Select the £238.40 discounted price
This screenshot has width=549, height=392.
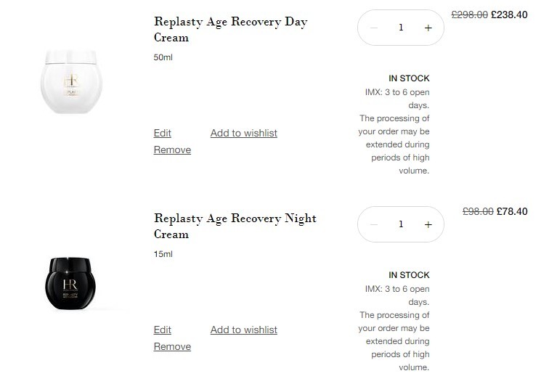[x=509, y=15]
